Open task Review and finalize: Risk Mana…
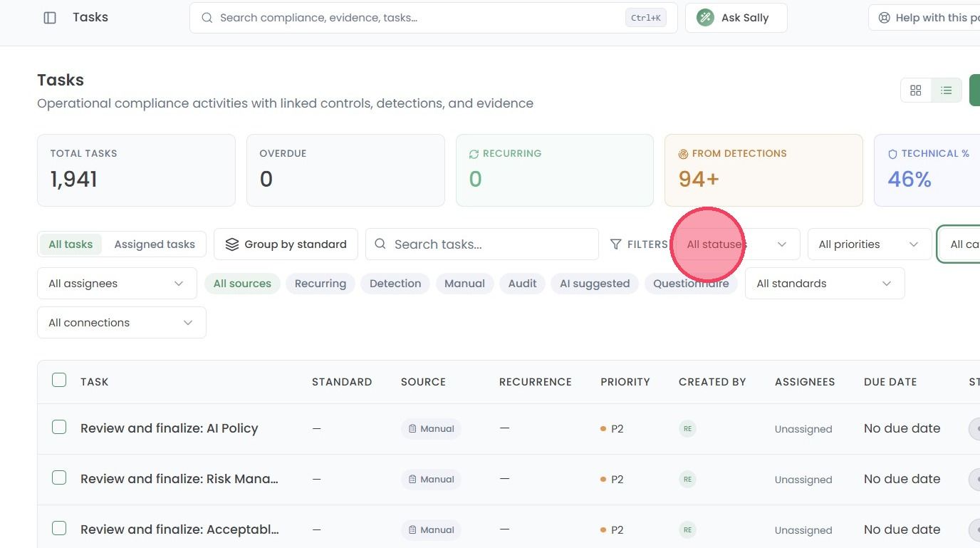Viewport: 980px width, 548px height. 179,479
